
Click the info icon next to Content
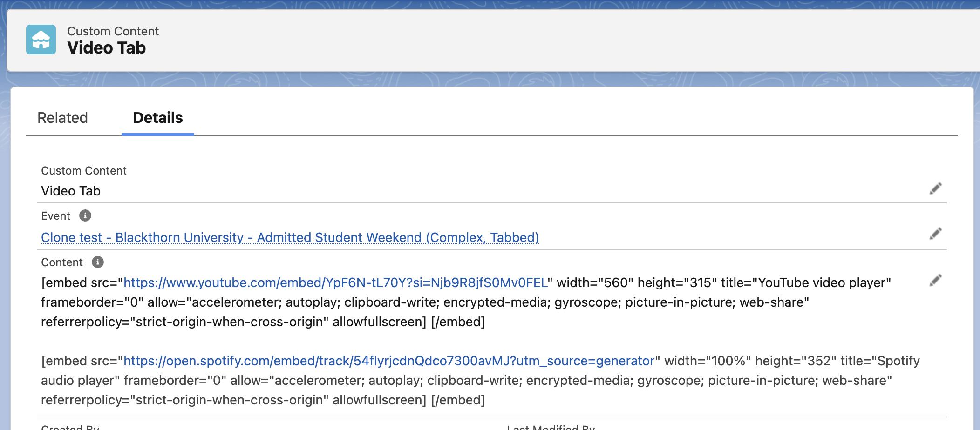(x=98, y=262)
